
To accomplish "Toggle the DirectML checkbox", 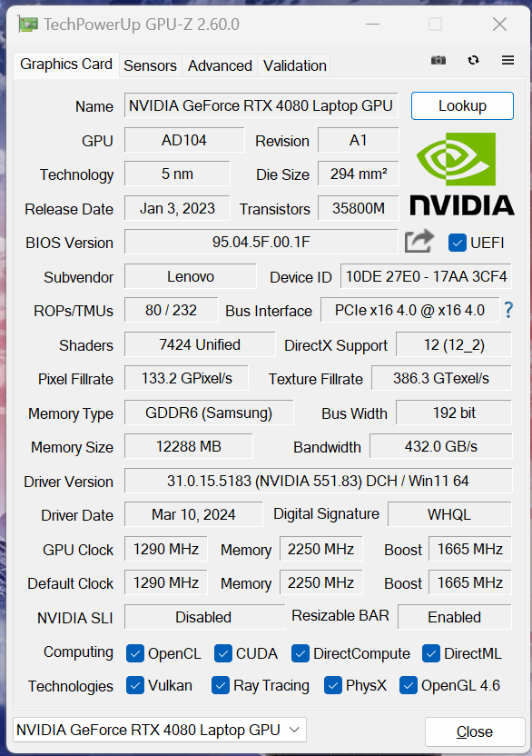I will [x=431, y=654].
